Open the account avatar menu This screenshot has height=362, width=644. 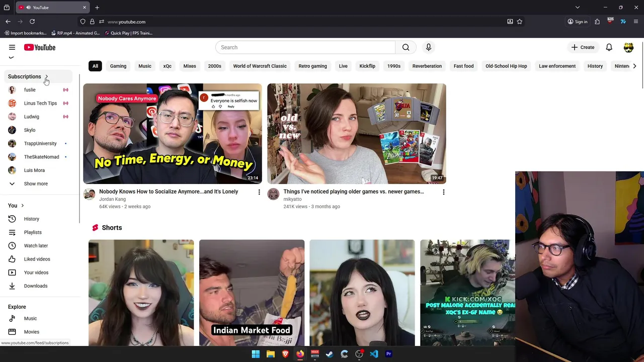(x=628, y=47)
